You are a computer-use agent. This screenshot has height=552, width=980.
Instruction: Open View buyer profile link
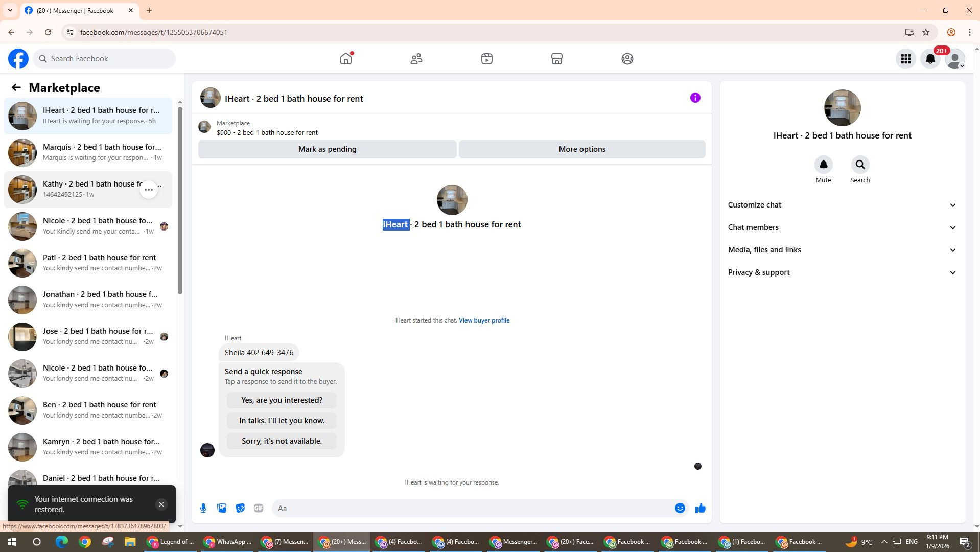pyautogui.click(x=484, y=320)
